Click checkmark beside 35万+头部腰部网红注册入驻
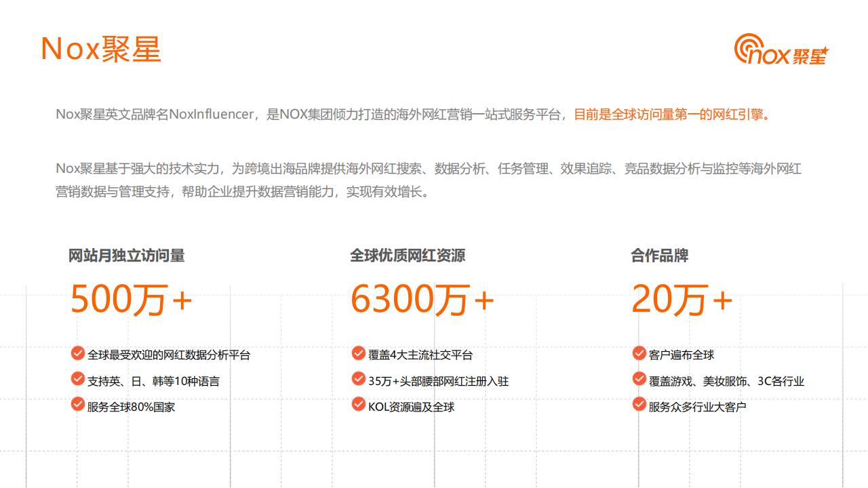868x488 pixels. pyautogui.click(x=357, y=381)
